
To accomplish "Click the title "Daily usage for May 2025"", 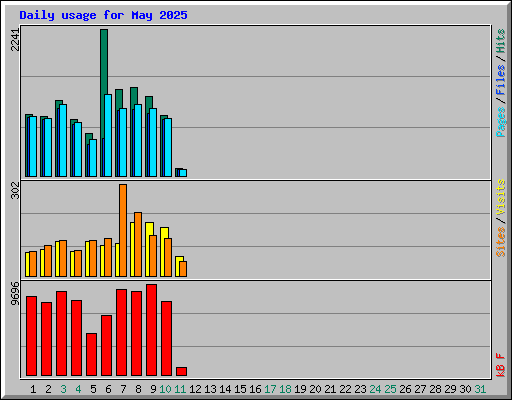I will [103, 15].
